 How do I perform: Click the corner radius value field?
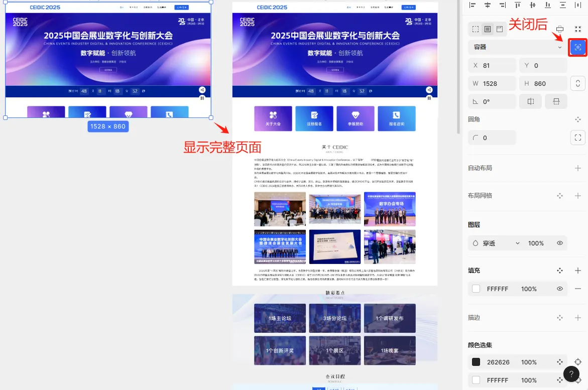(x=492, y=138)
